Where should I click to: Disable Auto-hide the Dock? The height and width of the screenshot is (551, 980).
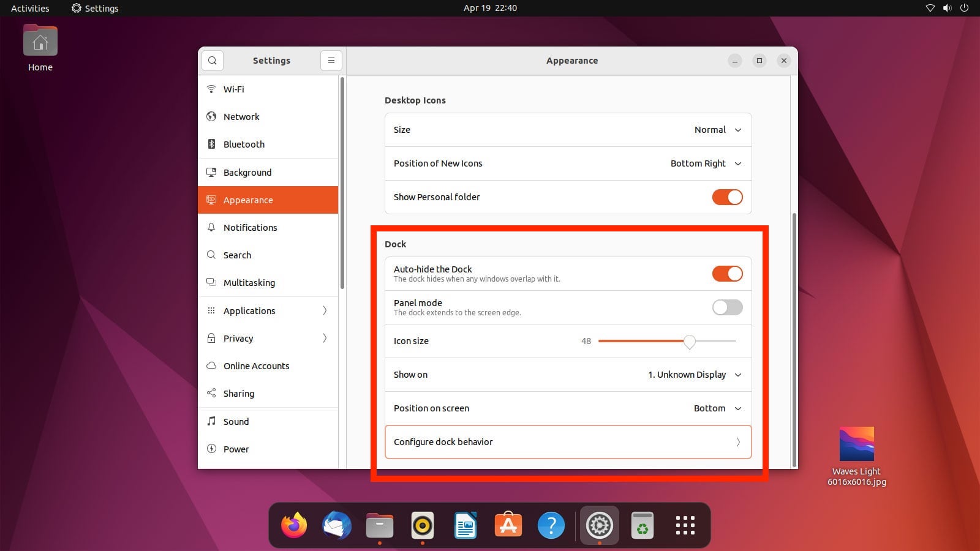pyautogui.click(x=727, y=274)
